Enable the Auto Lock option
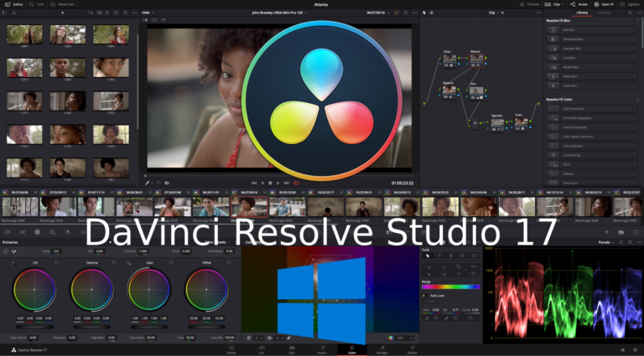 click(x=424, y=296)
